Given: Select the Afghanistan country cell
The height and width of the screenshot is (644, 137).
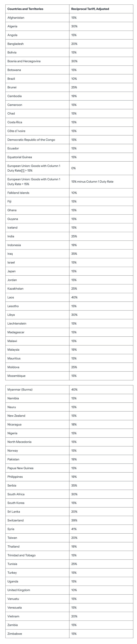Looking at the screenshot, I should (16, 18).
